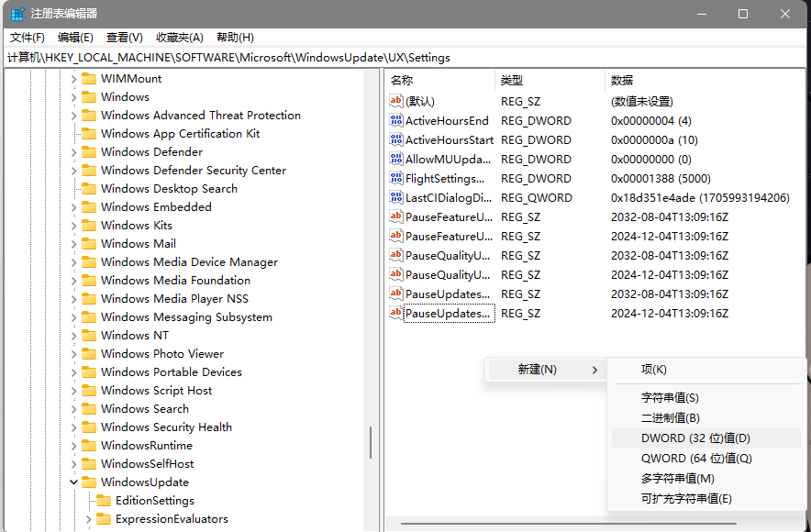
Task: Click the ExpressionEvaluators folder icon
Action: coord(104,519)
